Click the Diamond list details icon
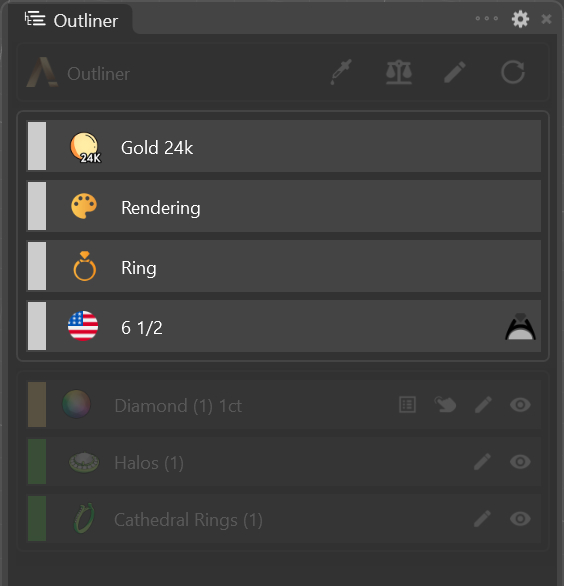Viewport: 564px width, 586px height. [407, 405]
